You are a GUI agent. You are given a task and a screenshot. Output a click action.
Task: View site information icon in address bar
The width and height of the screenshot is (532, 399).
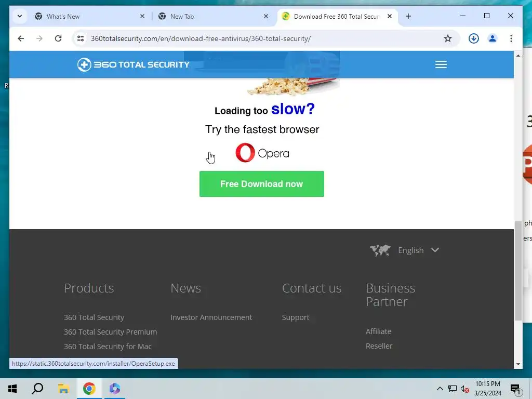tap(81, 38)
